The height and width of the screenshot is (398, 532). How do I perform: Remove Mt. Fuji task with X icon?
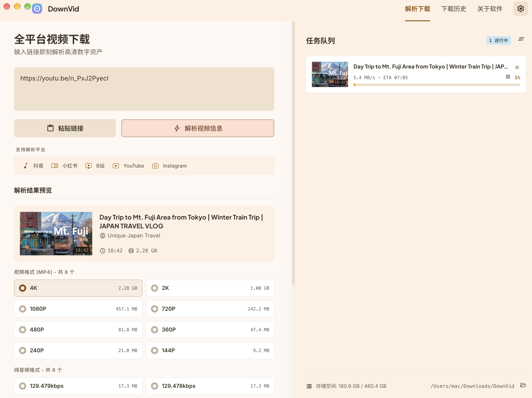[517, 67]
